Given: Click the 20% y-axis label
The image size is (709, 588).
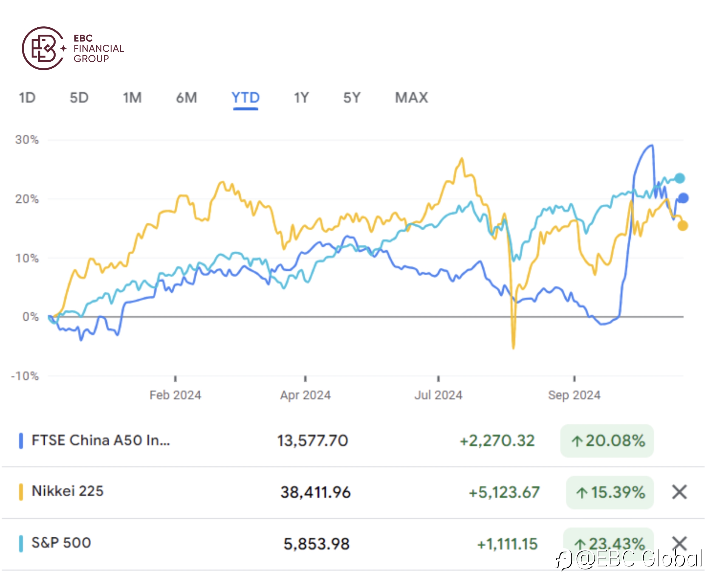Looking at the screenshot, I should pyautogui.click(x=27, y=199).
